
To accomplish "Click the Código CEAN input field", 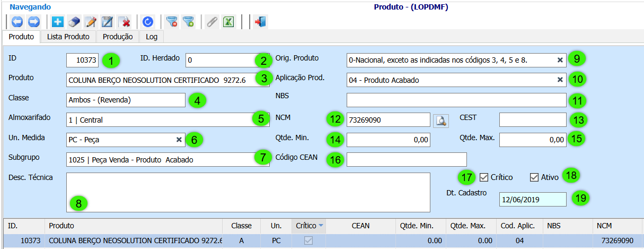I will (x=407, y=159).
